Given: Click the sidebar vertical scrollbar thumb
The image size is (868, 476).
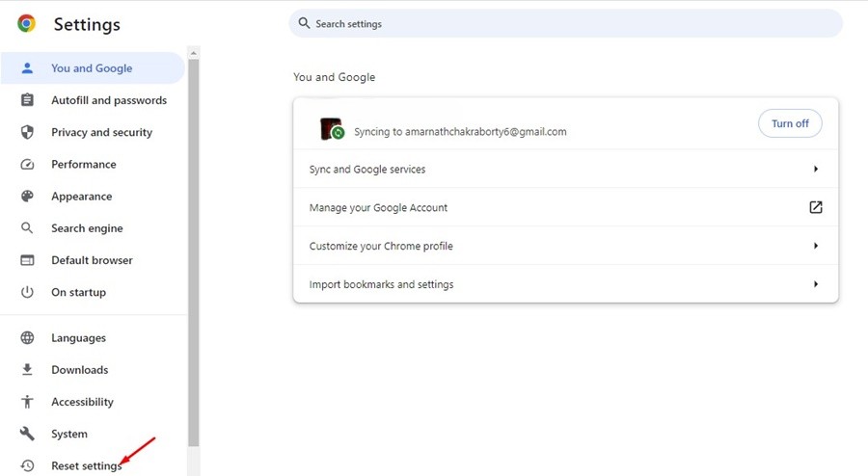Looking at the screenshot, I should [193, 252].
